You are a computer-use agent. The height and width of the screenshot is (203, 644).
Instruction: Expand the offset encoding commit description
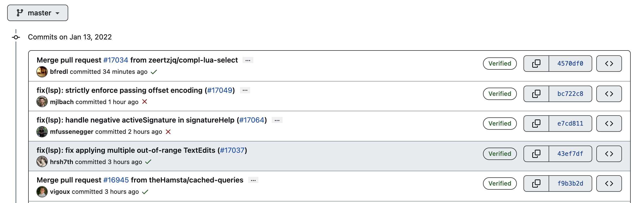[x=245, y=90]
